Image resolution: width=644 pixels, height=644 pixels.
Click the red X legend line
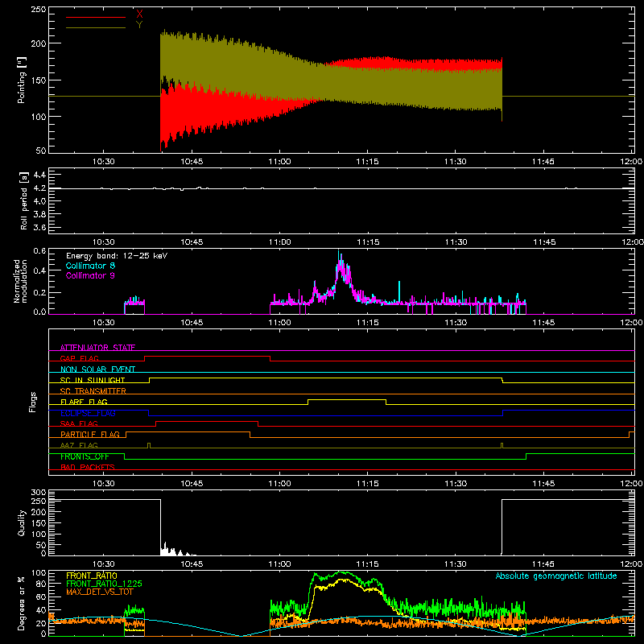[x=96, y=17]
